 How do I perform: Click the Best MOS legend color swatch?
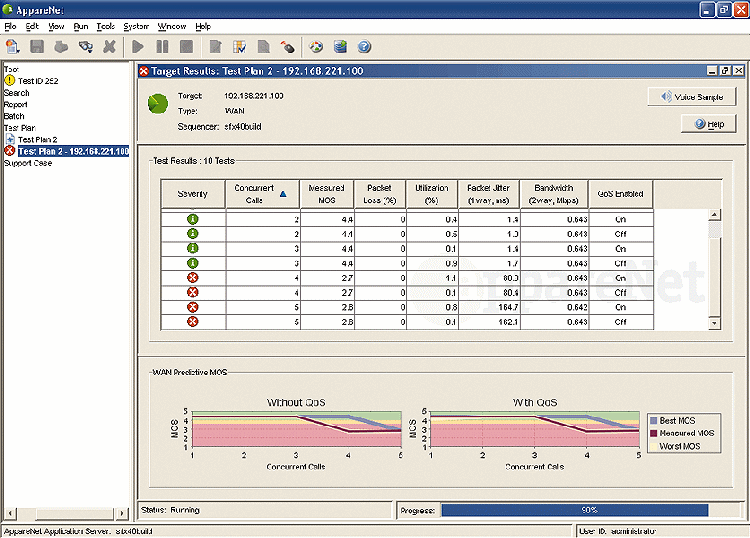pyautogui.click(x=653, y=420)
